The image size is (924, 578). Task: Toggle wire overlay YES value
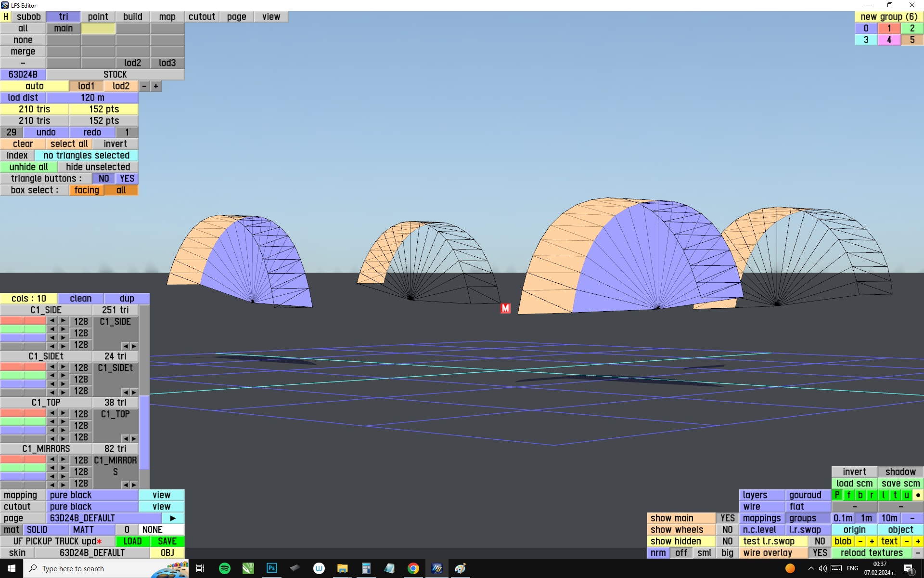click(820, 553)
